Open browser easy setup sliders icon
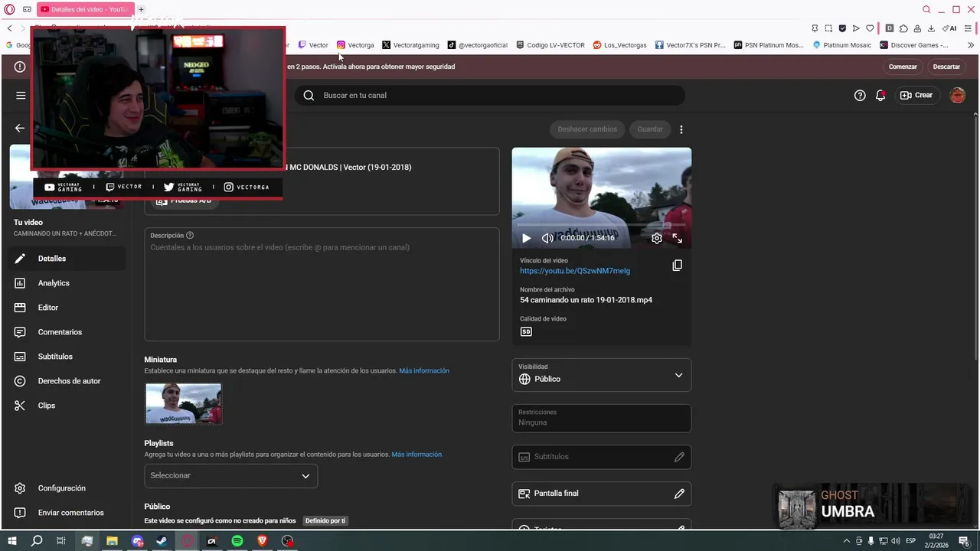 (x=967, y=28)
